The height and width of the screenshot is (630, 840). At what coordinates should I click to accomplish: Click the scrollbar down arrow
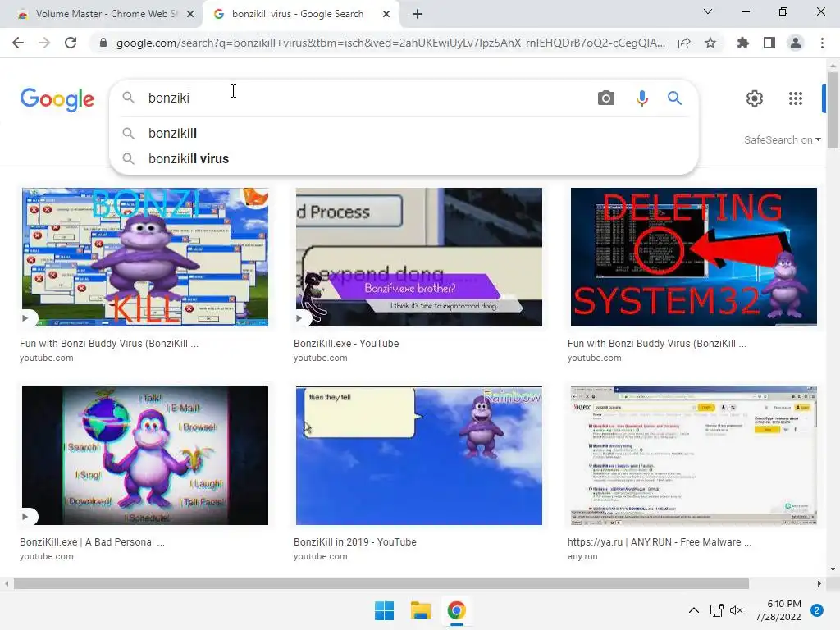(833, 569)
